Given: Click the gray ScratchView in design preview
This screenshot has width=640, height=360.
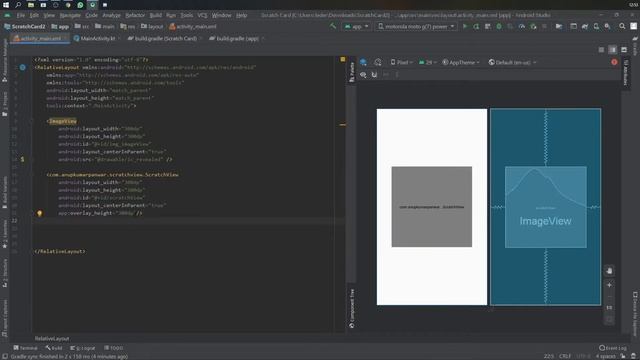Looking at the screenshot, I should [x=431, y=207].
